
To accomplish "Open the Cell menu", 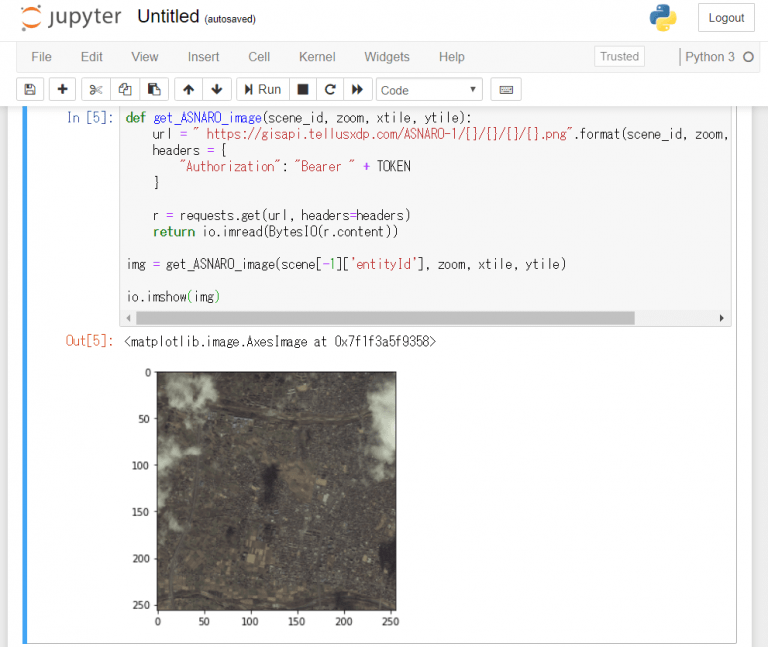I will point(259,57).
